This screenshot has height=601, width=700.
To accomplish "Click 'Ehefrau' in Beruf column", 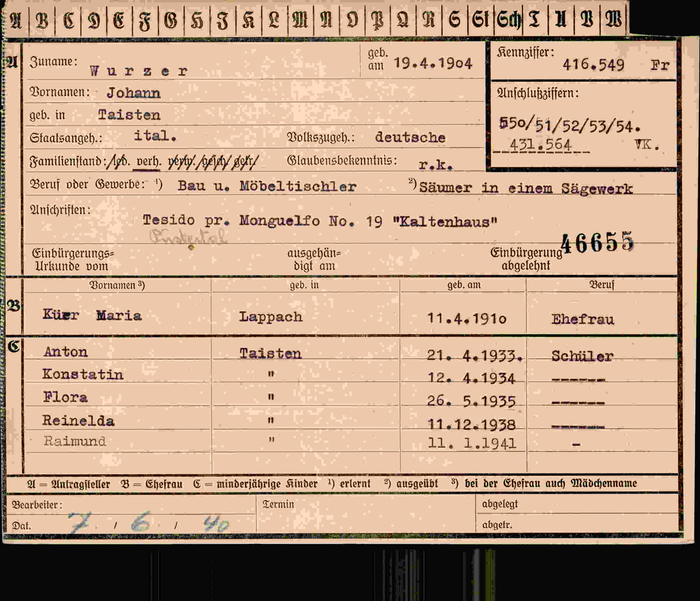I will point(583,319).
